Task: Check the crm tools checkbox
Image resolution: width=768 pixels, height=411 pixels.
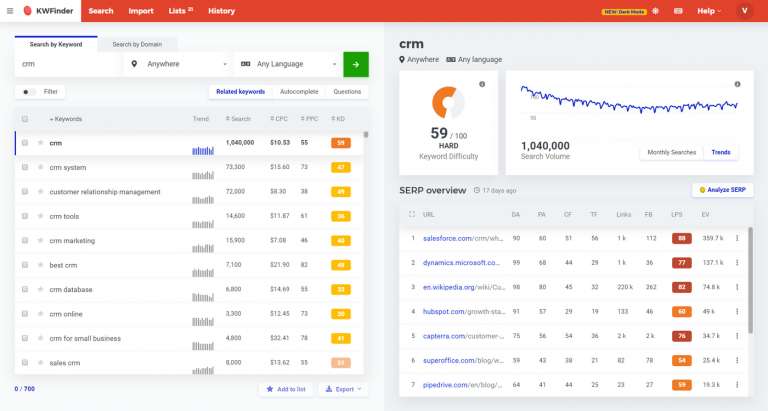Action: [24, 216]
